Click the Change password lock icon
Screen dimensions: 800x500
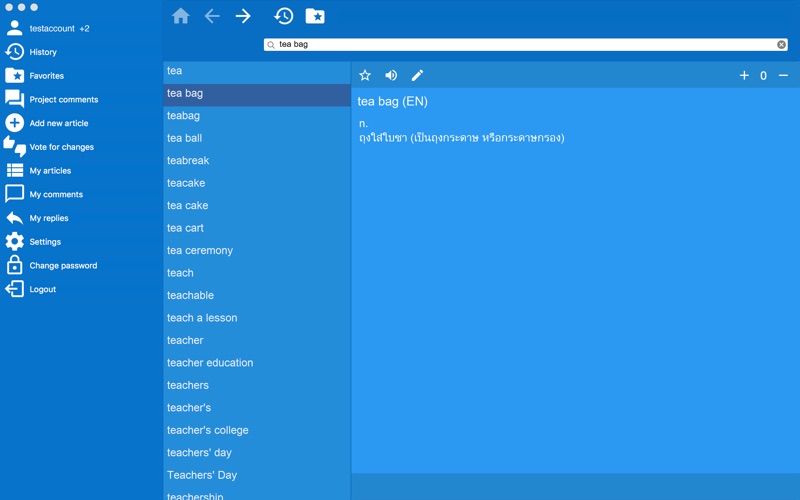click(14, 265)
